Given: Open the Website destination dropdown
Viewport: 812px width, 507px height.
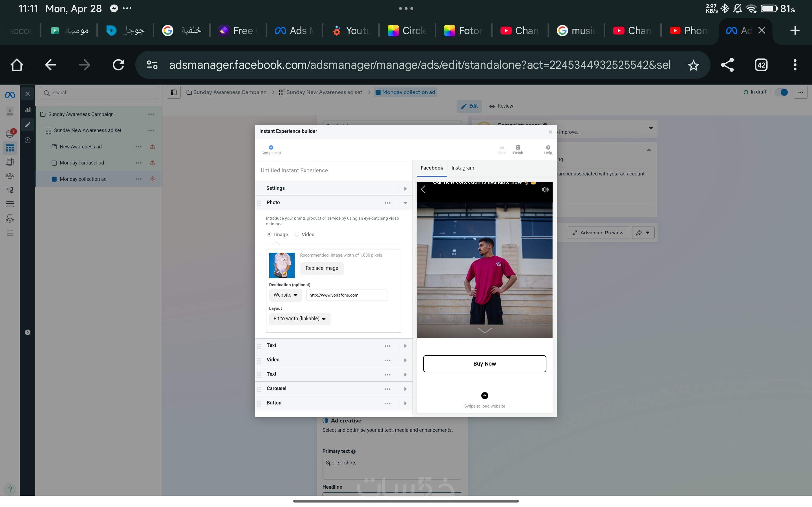Looking at the screenshot, I should [x=285, y=295].
